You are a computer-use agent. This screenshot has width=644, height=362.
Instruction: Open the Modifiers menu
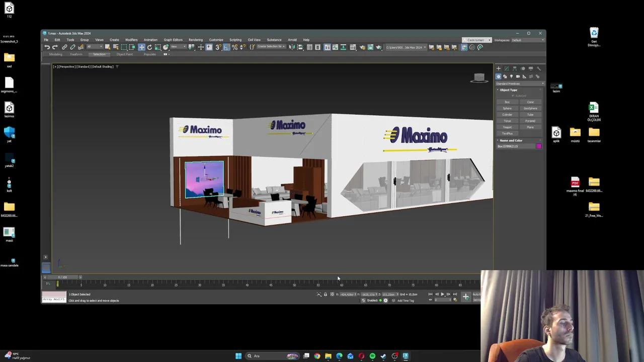click(131, 40)
